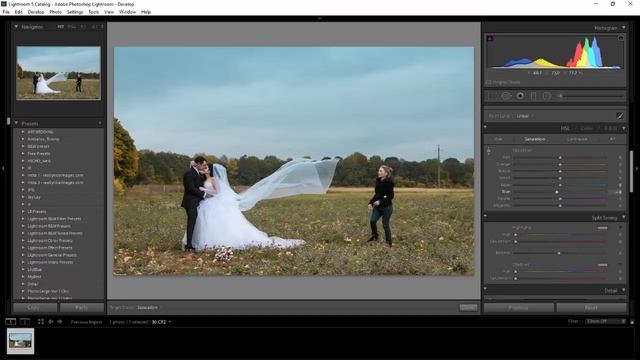
Task: Collapse the Presets panel
Action: 16,123
